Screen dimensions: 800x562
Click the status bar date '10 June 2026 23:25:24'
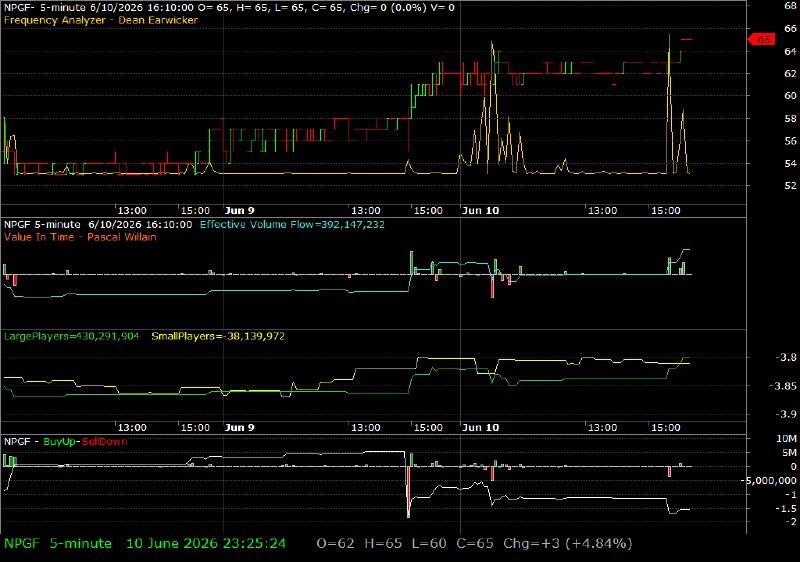pos(206,544)
